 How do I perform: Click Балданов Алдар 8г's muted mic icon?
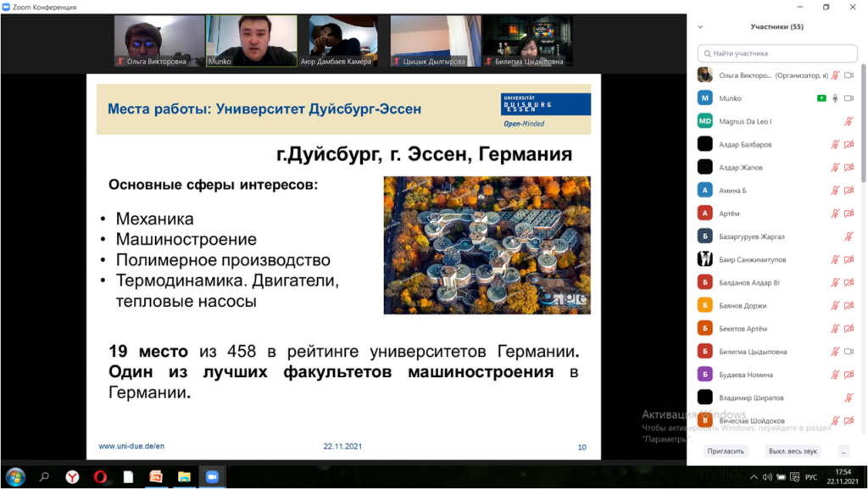click(x=835, y=283)
